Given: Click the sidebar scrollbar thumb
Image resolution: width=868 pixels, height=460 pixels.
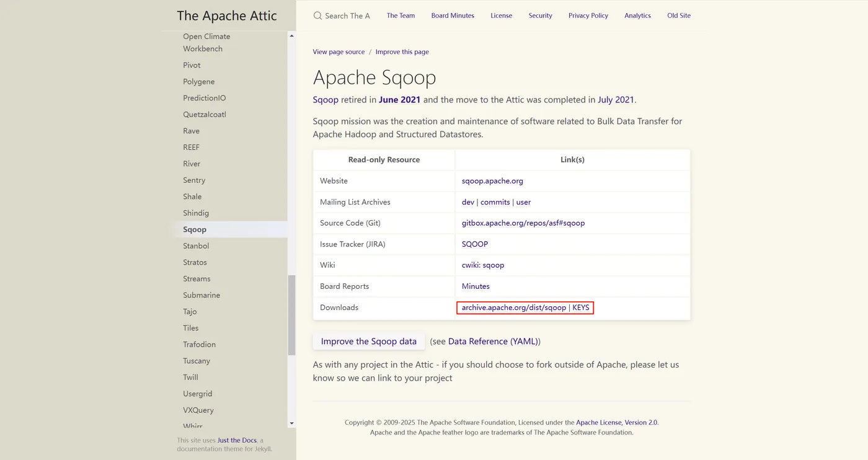Looking at the screenshot, I should (x=291, y=315).
